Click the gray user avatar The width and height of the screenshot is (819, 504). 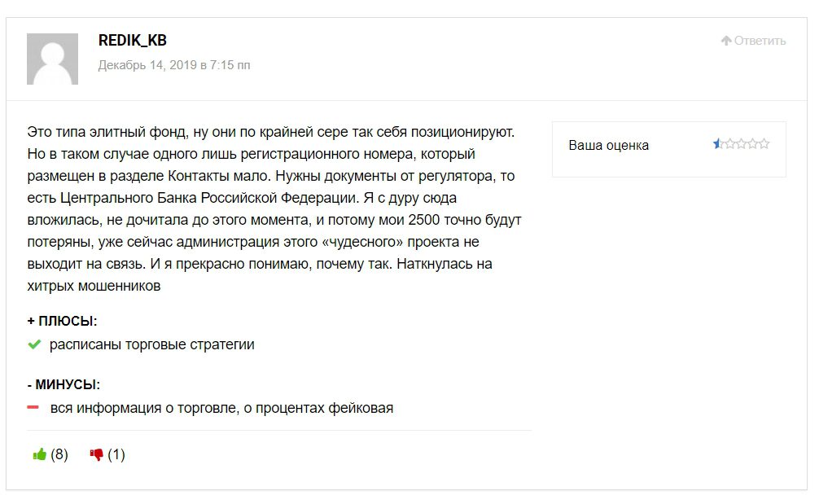pyautogui.click(x=53, y=59)
